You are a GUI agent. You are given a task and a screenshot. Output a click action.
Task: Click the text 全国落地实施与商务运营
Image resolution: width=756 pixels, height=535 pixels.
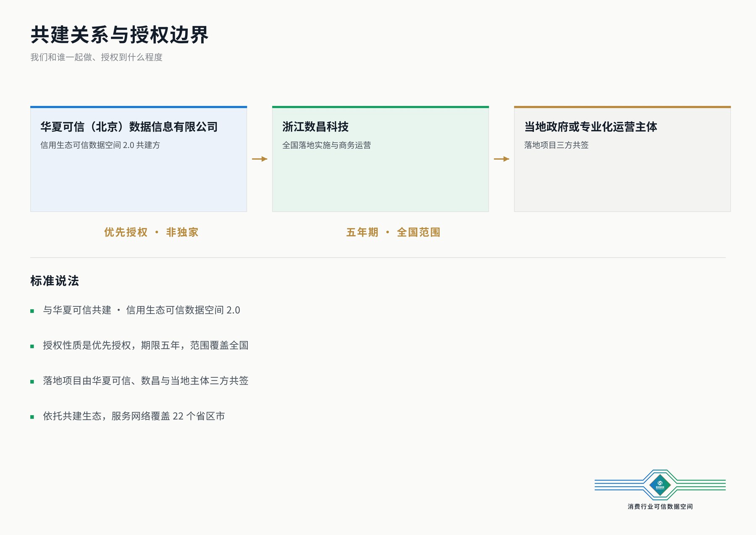326,145
